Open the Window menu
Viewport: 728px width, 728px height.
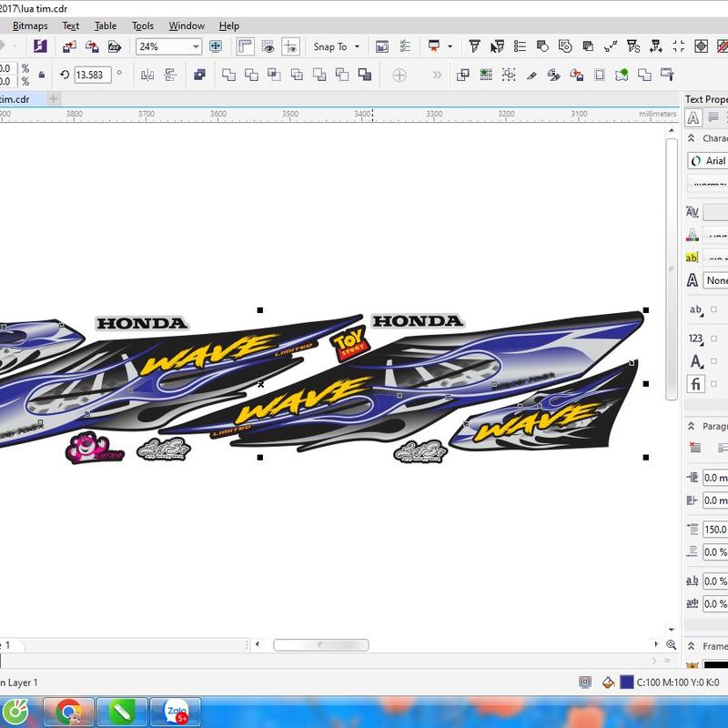[x=187, y=26]
